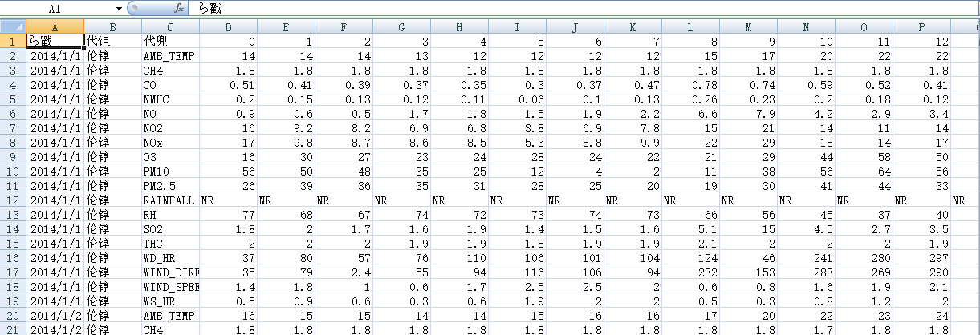Click the Select All corner triangle
Viewport: 980px width, 335px height.
click(13, 26)
